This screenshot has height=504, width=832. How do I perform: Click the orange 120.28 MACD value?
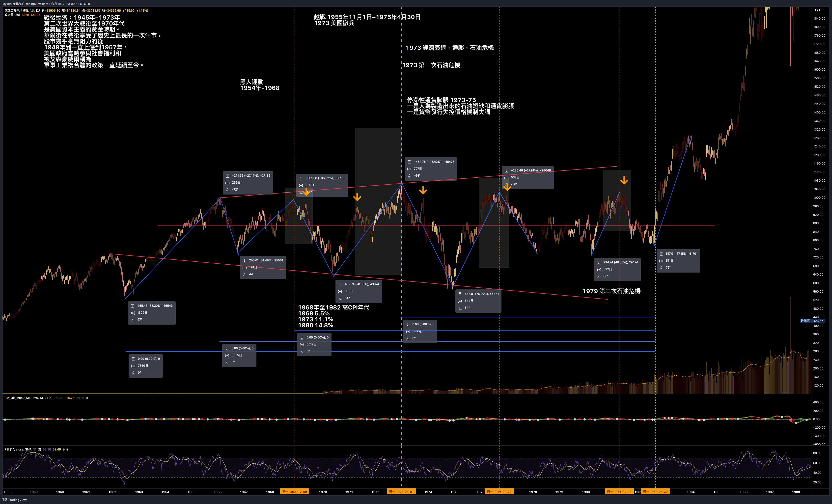point(70,398)
